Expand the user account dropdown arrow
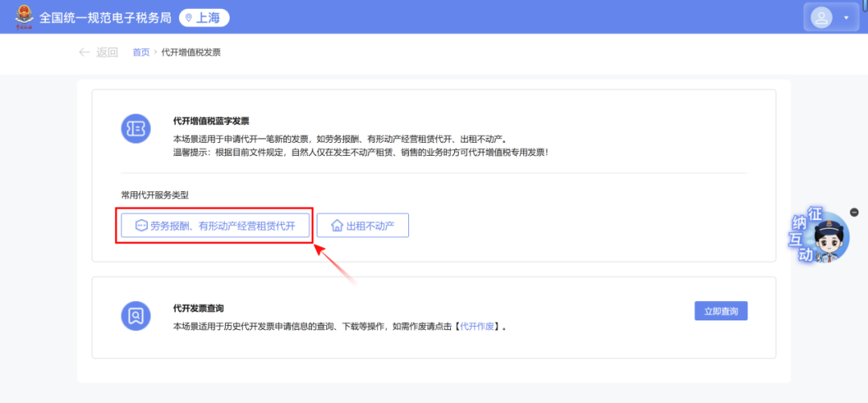This screenshot has height=403, width=868. [x=845, y=18]
